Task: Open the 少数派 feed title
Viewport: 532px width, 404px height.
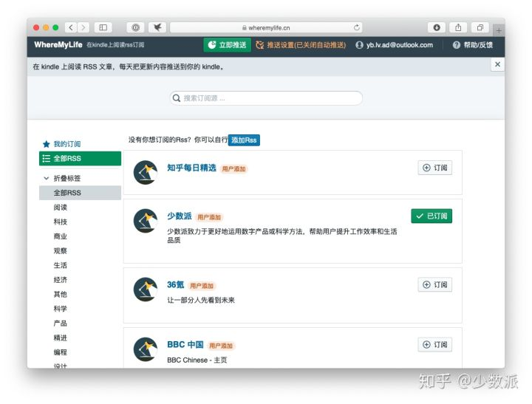Action: pos(180,216)
